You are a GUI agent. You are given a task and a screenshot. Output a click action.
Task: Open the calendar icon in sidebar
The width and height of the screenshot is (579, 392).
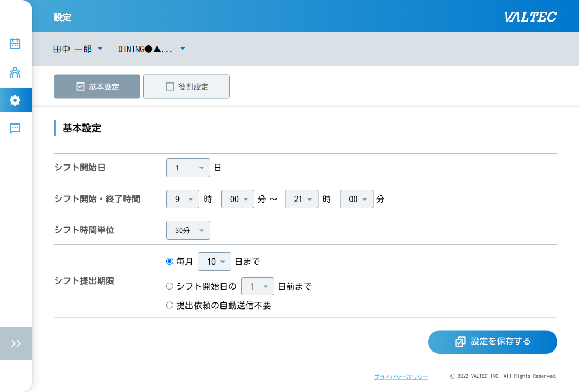(x=15, y=44)
